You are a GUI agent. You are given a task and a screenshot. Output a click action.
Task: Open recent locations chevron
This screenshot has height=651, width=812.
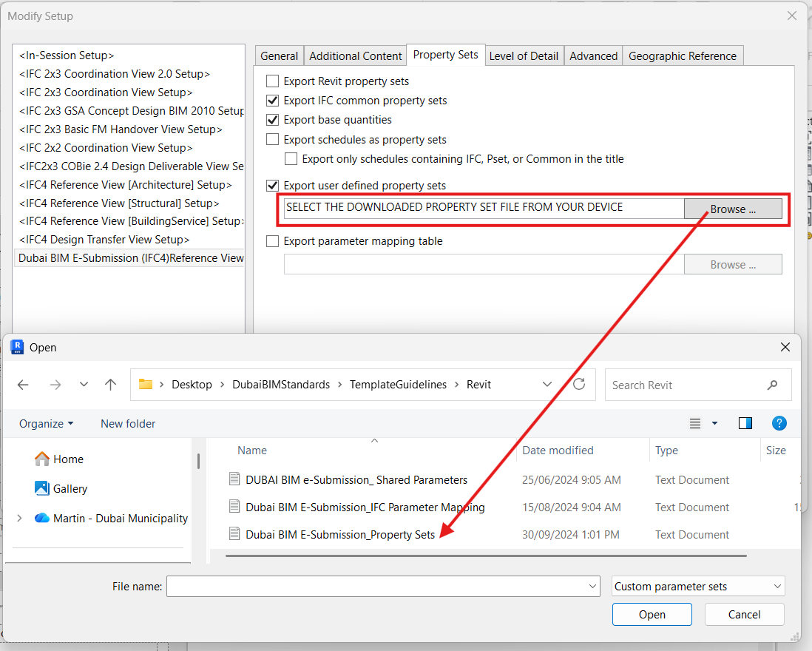point(84,384)
